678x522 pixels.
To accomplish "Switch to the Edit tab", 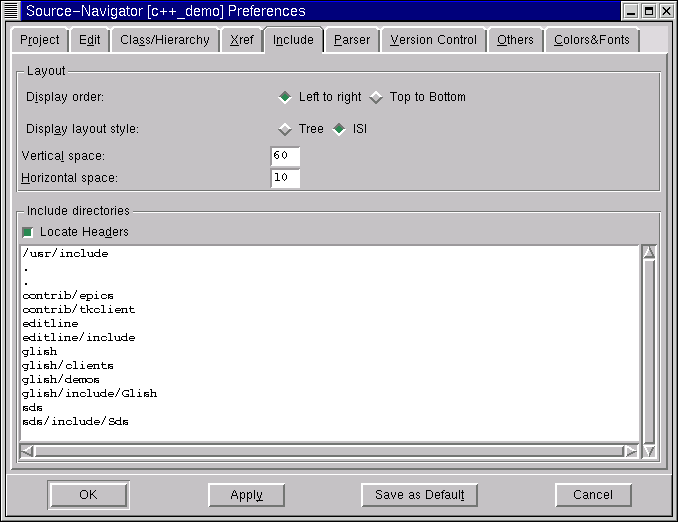I will [89, 40].
